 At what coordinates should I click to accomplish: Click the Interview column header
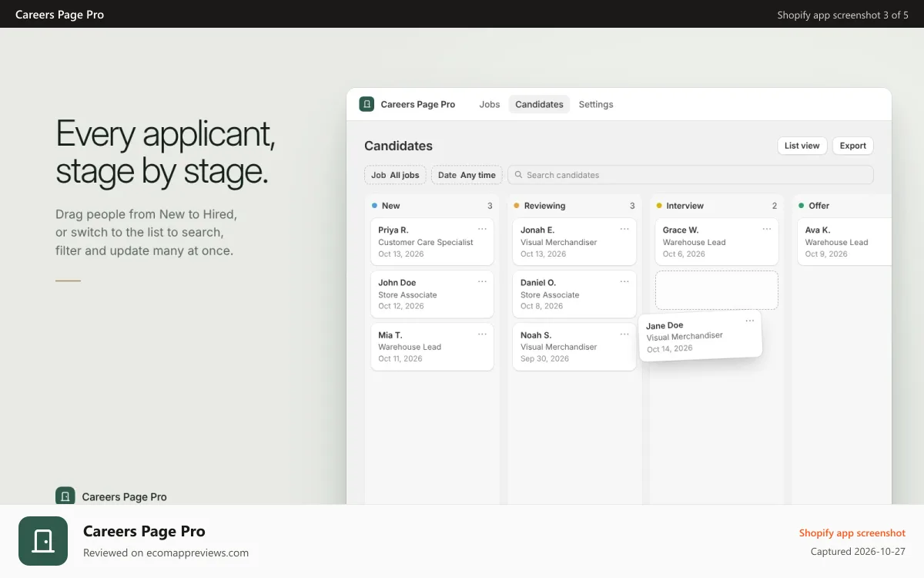pos(717,206)
